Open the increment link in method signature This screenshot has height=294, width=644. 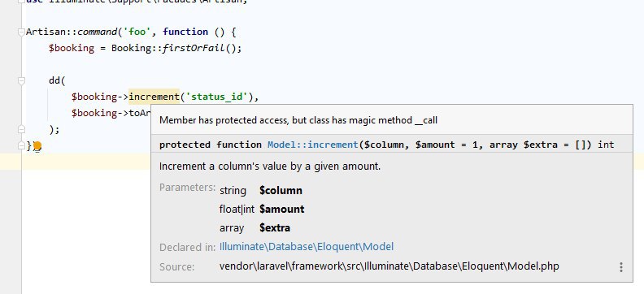333,145
